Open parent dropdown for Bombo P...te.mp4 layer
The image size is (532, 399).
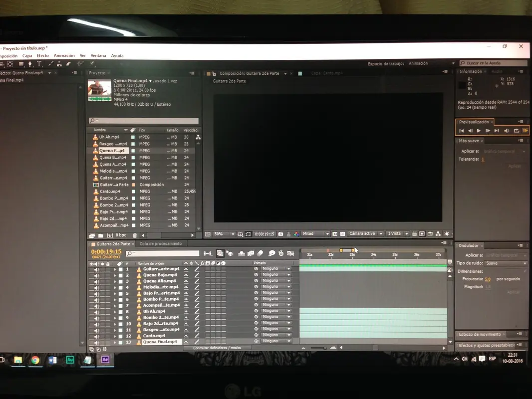pos(276,299)
